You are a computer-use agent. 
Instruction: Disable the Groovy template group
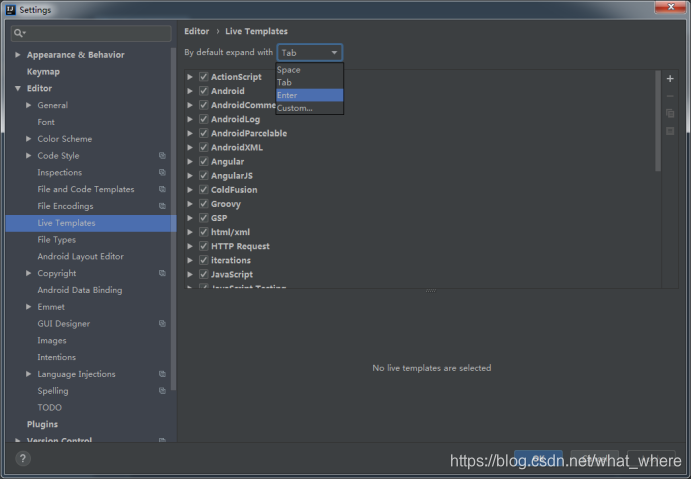pyautogui.click(x=203, y=203)
